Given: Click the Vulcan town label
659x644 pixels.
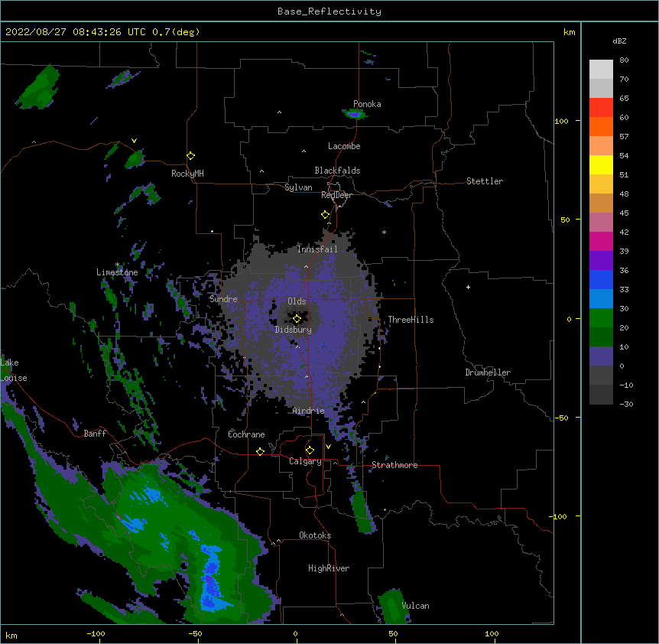Looking at the screenshot, I should tap(415, 606).
